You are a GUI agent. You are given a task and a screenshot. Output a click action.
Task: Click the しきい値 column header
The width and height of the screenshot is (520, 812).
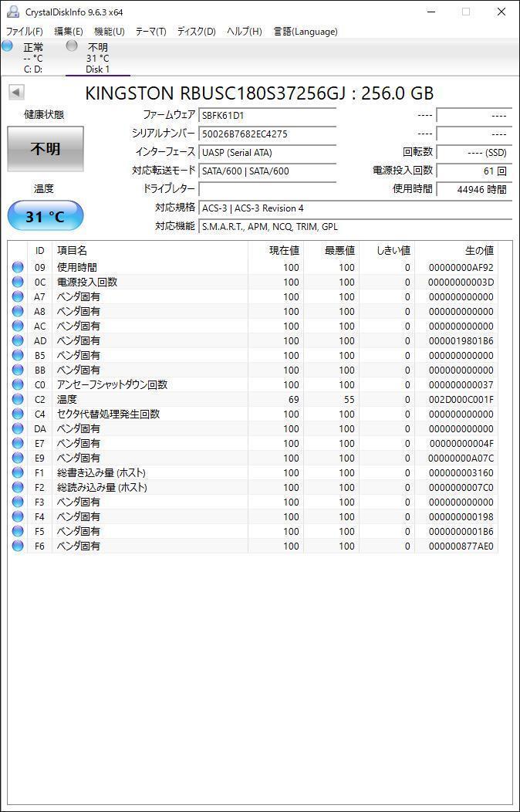387,251
